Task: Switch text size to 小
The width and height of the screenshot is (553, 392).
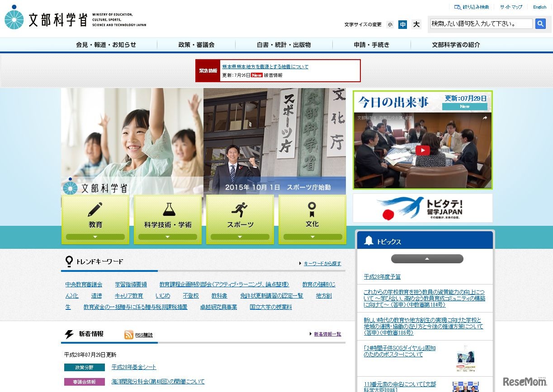Action: pyautogui.click(x=390, y=25)
